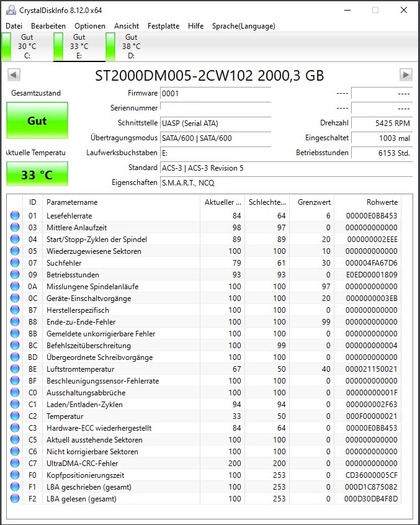Select the C: drive tab at 30 °C

27,47
